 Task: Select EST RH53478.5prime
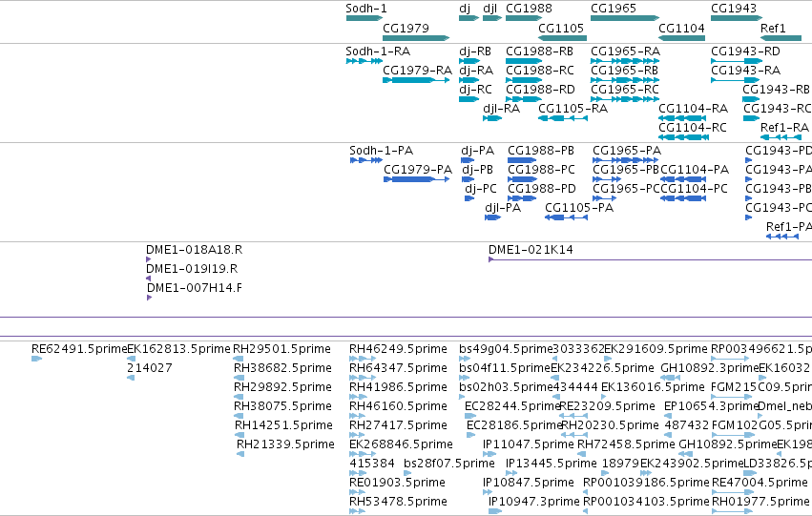tap(398, 502)
